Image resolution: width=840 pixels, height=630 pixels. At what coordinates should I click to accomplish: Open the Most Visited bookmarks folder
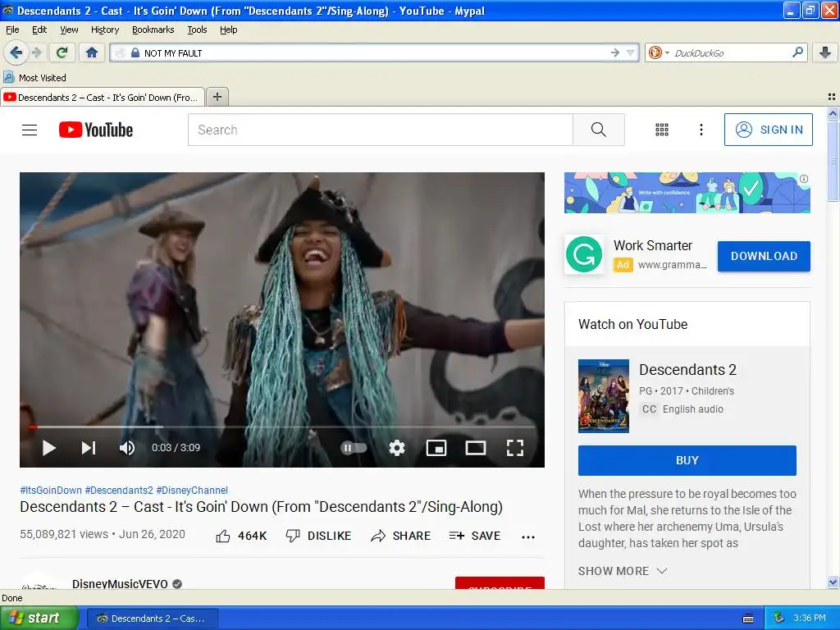(34, 78)
